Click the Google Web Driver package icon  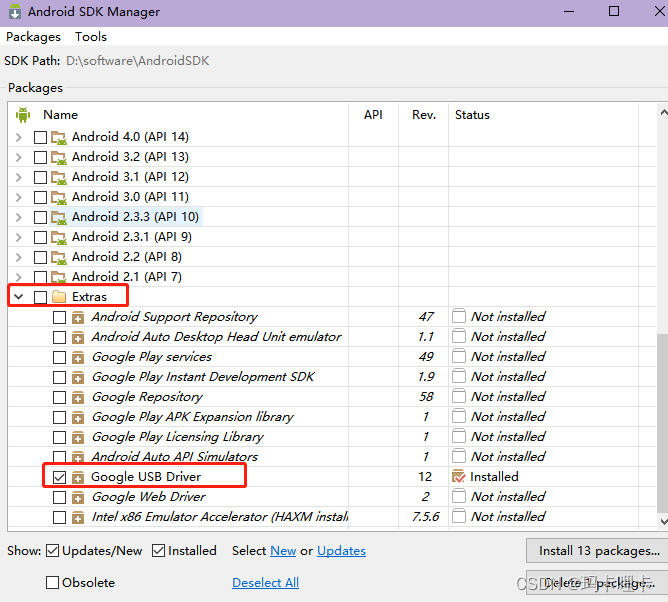78,498
